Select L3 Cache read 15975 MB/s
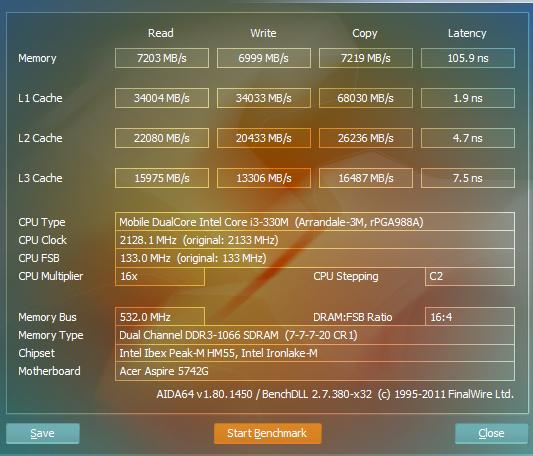Viewport: 533px width, 456px height. pos(162,178)
